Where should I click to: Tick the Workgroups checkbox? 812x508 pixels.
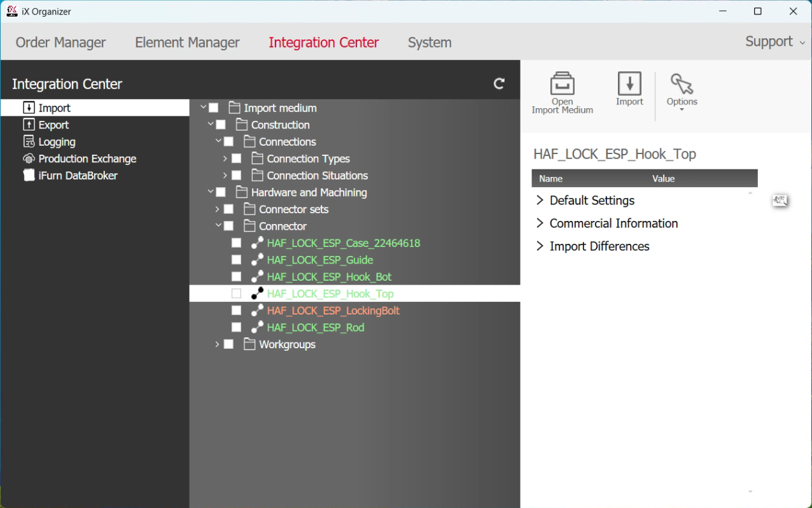coord(228,344)
